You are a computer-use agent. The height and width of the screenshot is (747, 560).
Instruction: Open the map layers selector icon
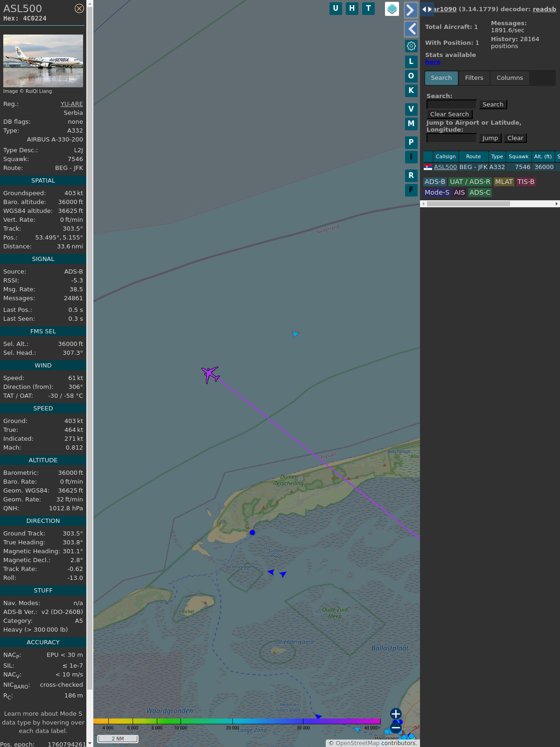[x=392, y=9]
